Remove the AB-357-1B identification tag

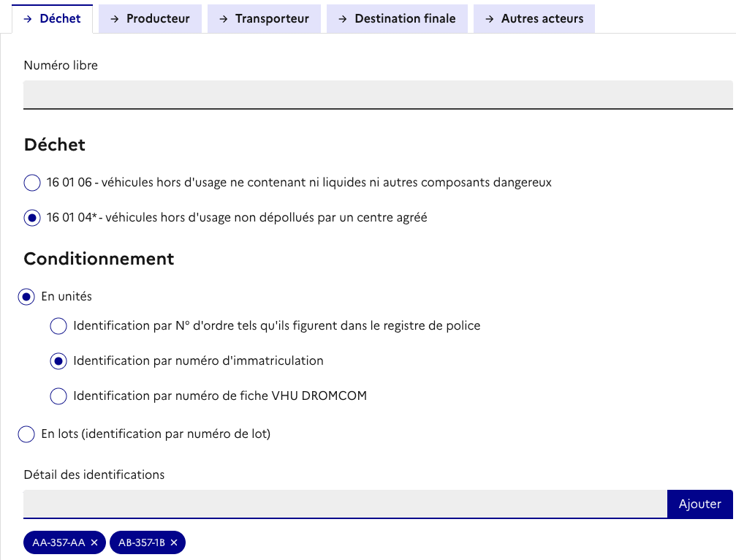point(174,542)
